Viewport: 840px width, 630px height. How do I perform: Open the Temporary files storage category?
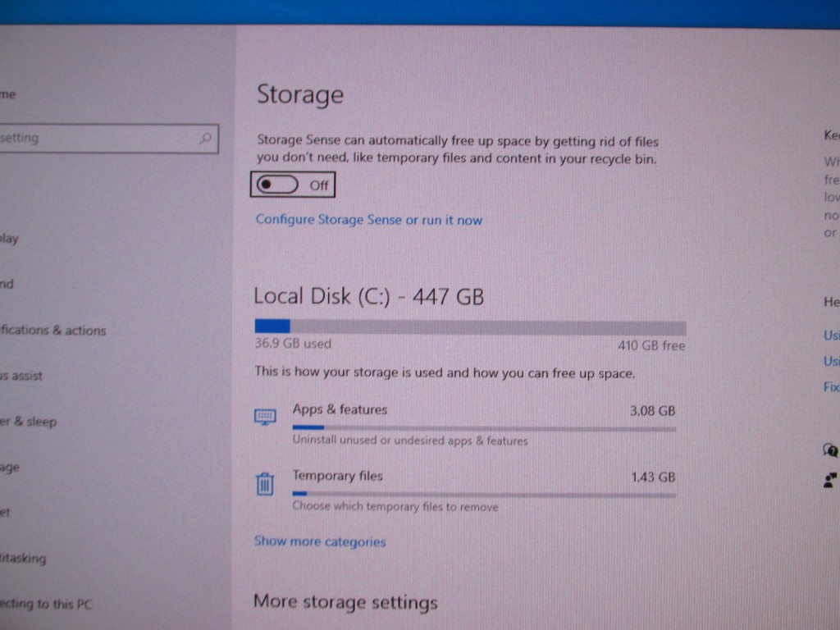tap(465, 491)
